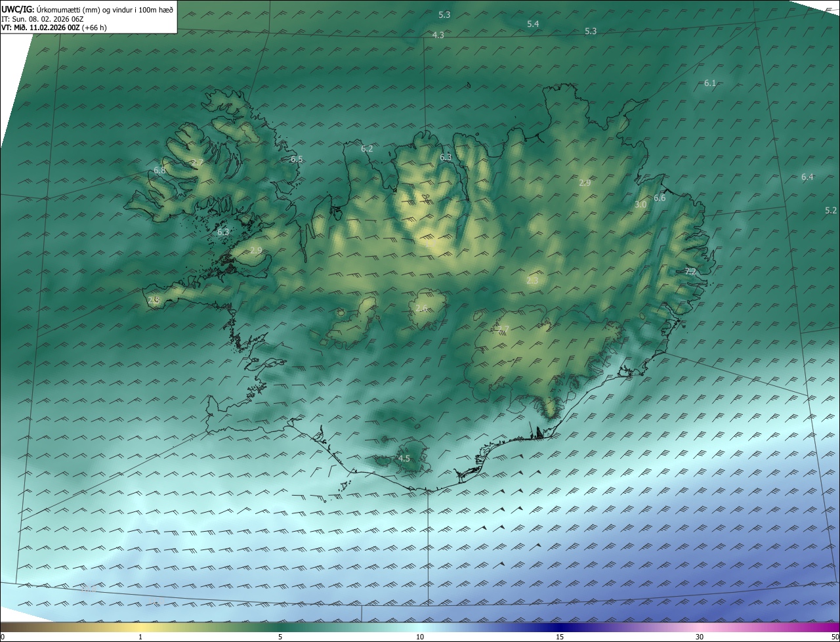Click the 7.2 value label in the east
This screenshot has height=642, width=840.
[690, 270]
